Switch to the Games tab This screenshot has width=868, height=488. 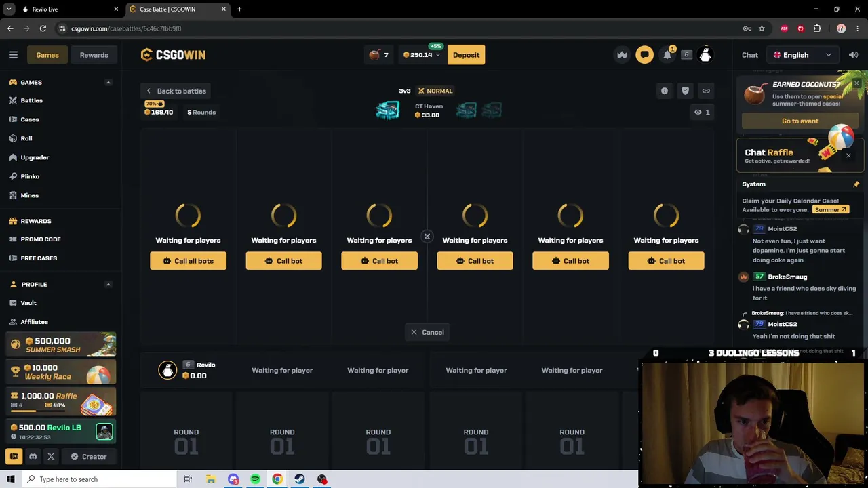pos(47,55)
